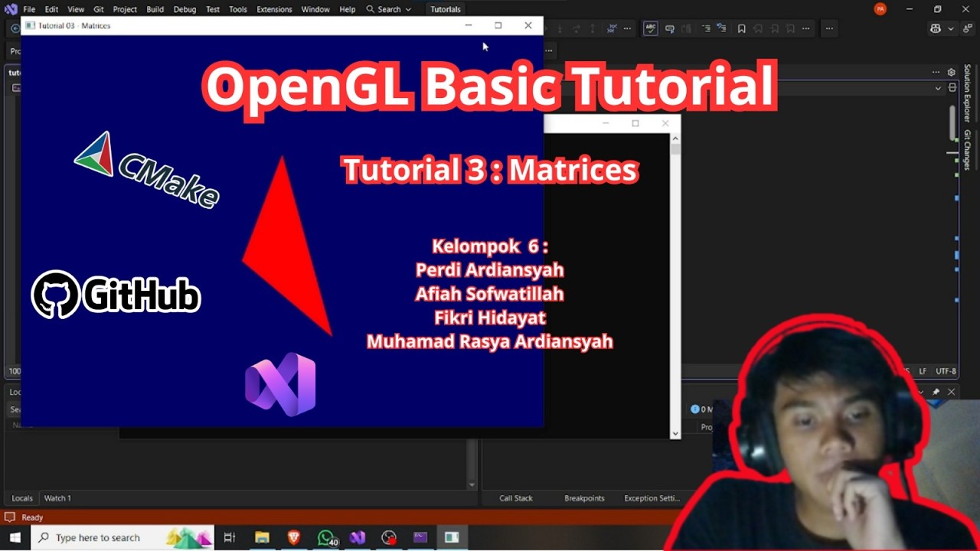Open WhatsApp from the taskbar
Image resolution: width=980 pixels, height=551 pixels.
click(327, 538)
